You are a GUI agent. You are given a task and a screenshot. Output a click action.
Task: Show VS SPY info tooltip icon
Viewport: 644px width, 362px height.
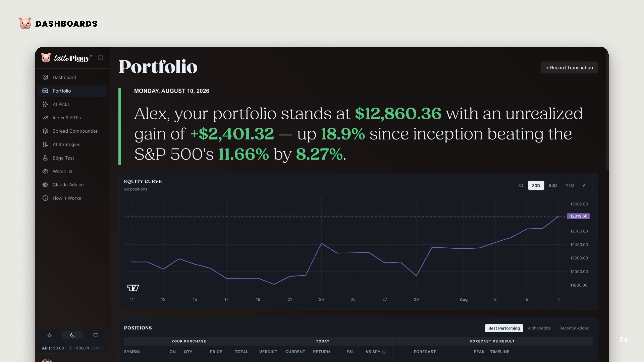click(384, 352)
